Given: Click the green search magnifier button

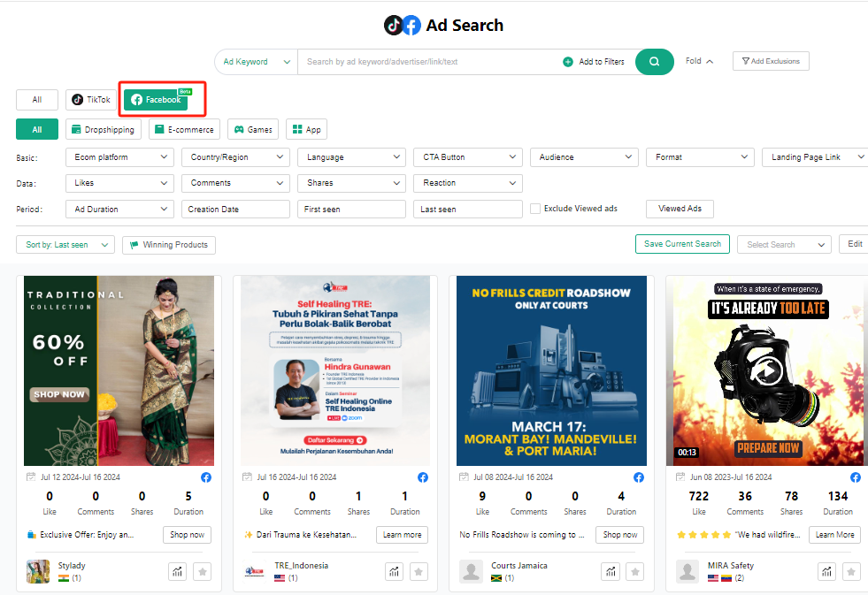Looking at the screenshot, I should (x=655, y=61).
